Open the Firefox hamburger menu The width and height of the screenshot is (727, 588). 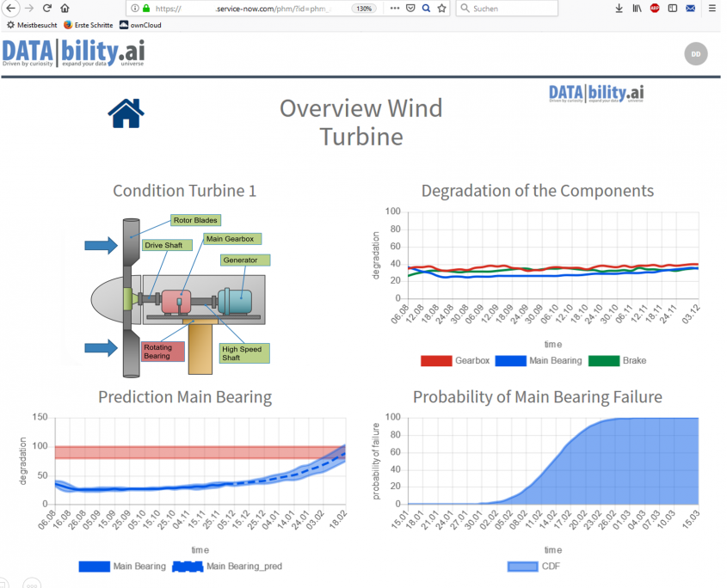click(712, 9)
